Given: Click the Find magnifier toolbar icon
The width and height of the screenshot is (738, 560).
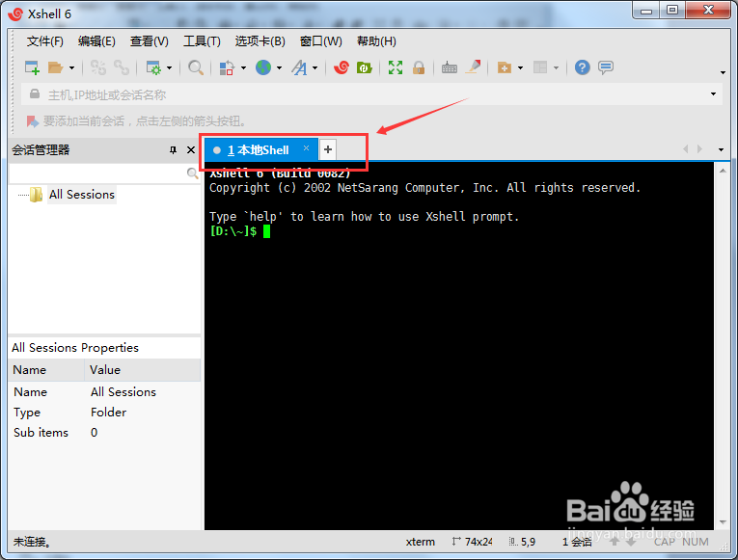Looking at the screenshot, I should (x=195, y=67).
